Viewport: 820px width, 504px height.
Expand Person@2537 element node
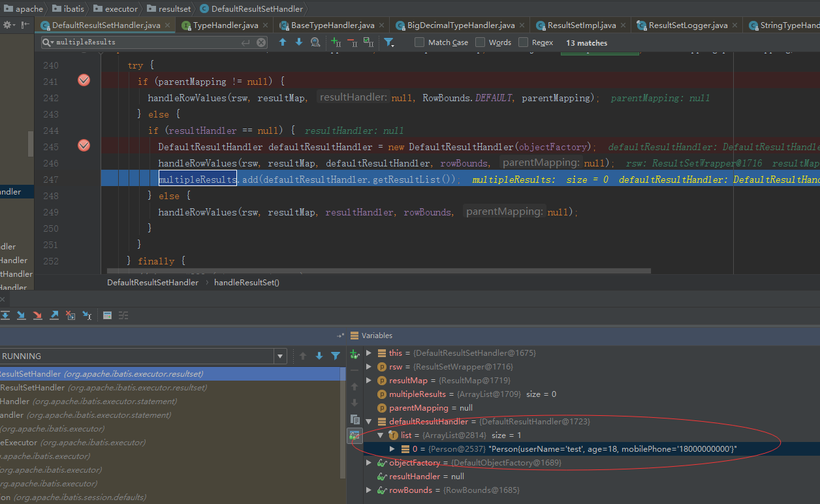point(392,449)
